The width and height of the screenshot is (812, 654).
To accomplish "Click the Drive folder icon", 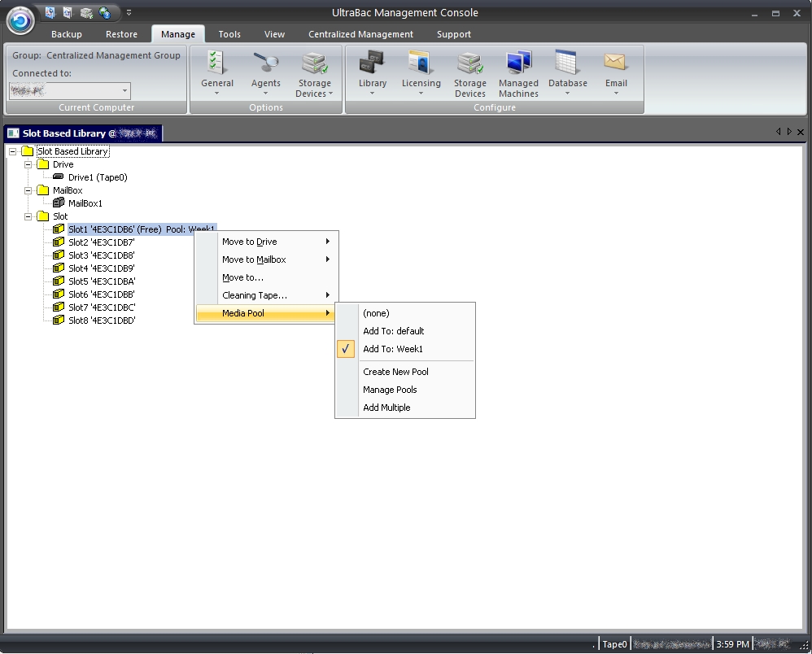I will point(43,164).
